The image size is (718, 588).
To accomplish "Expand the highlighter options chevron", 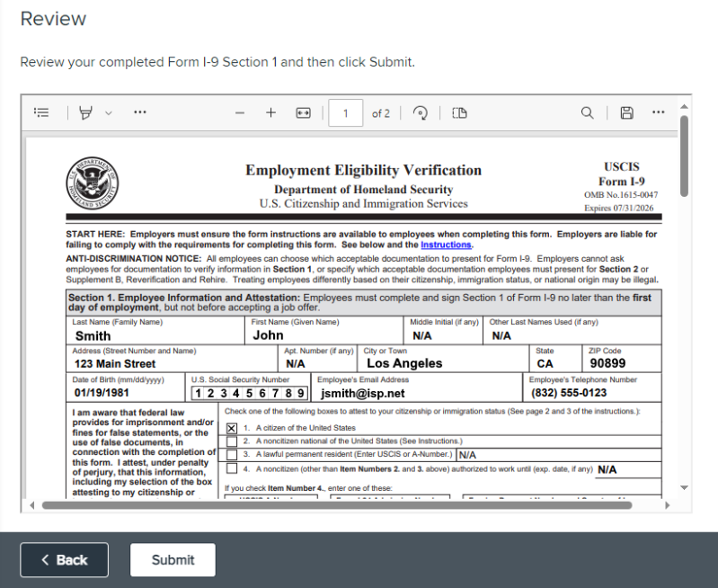I will point(109,112).
